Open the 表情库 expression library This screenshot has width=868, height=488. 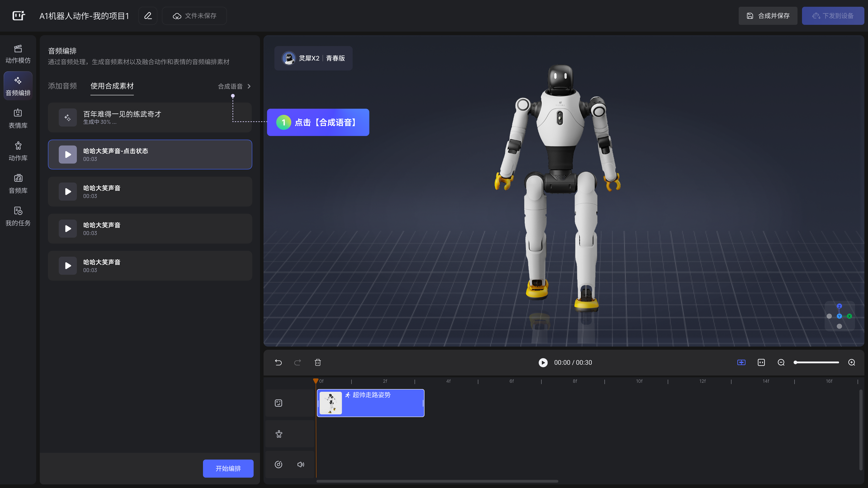click(18, 119)
